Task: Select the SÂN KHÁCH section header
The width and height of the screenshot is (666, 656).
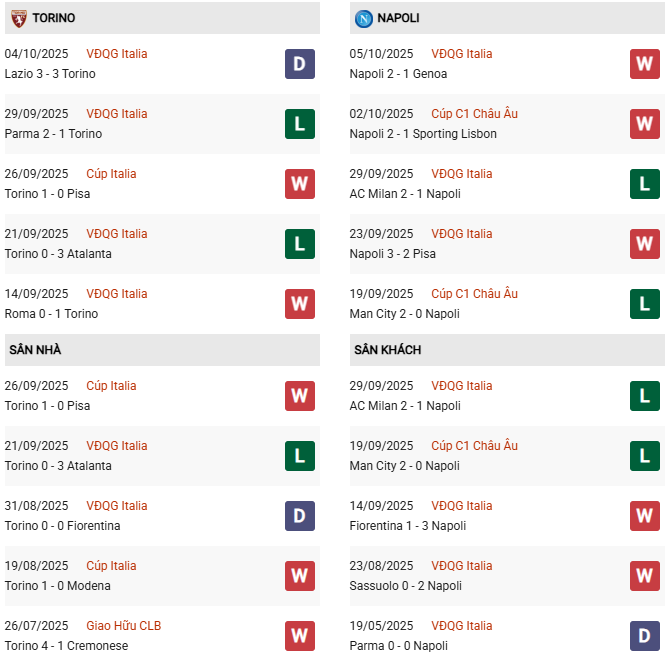Action: (387, 350)
